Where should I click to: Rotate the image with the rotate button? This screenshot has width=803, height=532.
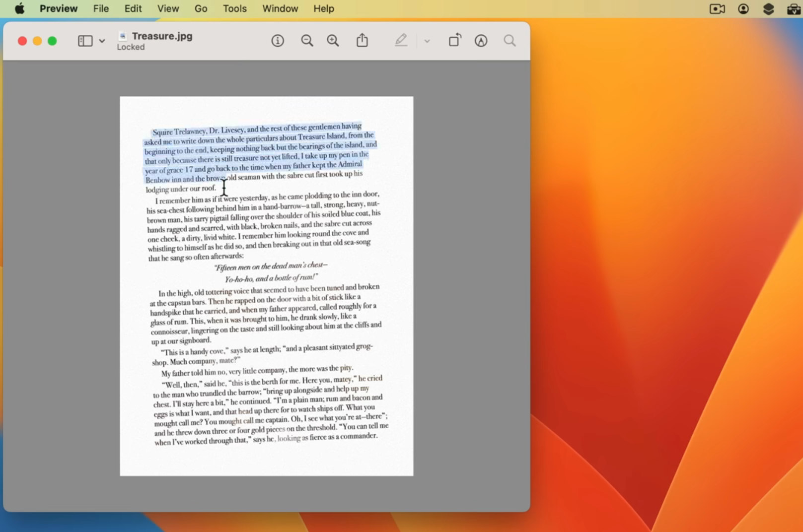point(455,40)
